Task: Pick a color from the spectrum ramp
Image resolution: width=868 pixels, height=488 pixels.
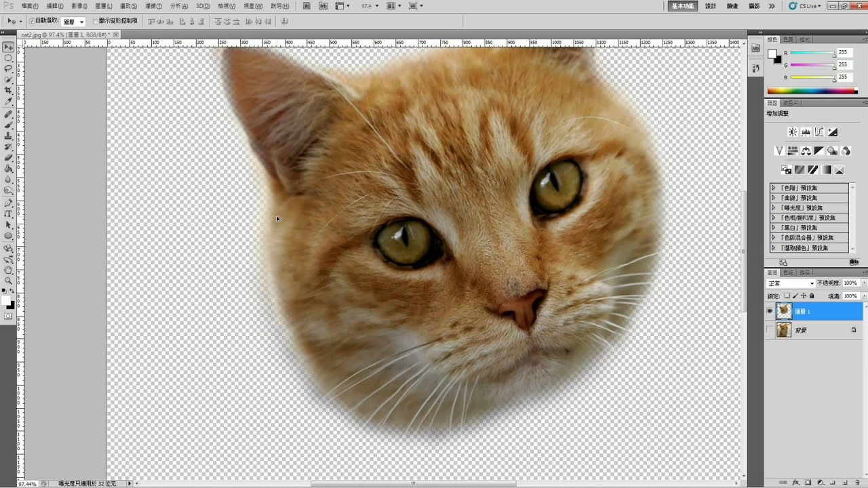Action: [x=812, y=91]
